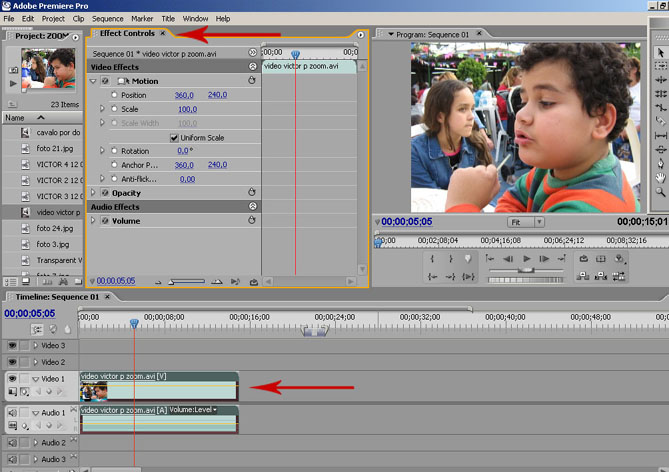
Task: Uncheck the Uniform Scale checkbox
Action: 174,137
